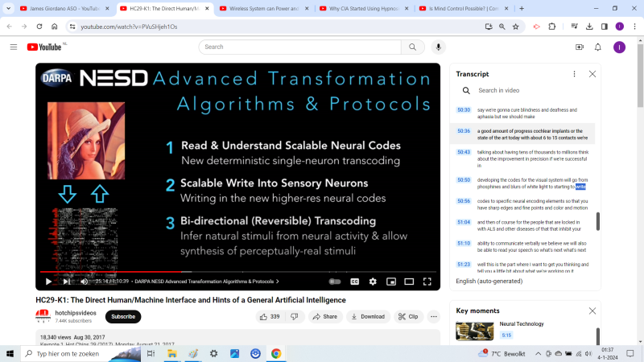This screenshot has width=644, height=362.
Task: Toggle the autoplay switch
Action: (335, 282)
